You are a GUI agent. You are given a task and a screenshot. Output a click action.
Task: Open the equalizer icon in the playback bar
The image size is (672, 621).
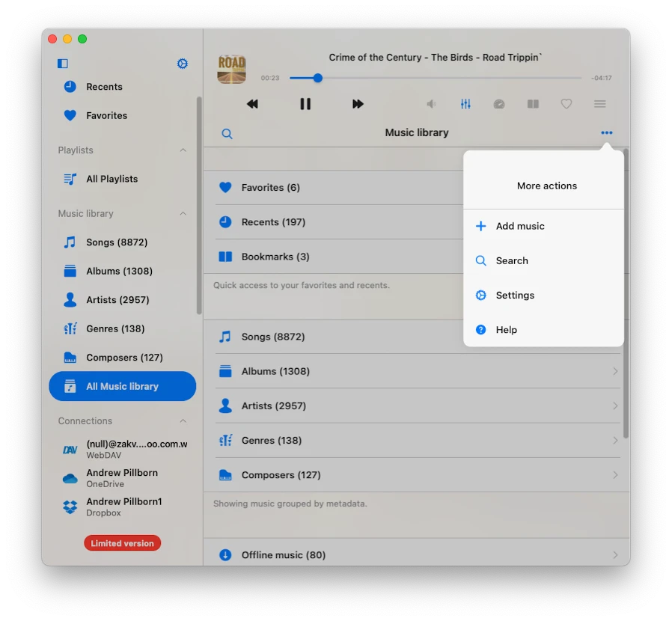click(x=465, y=104)
